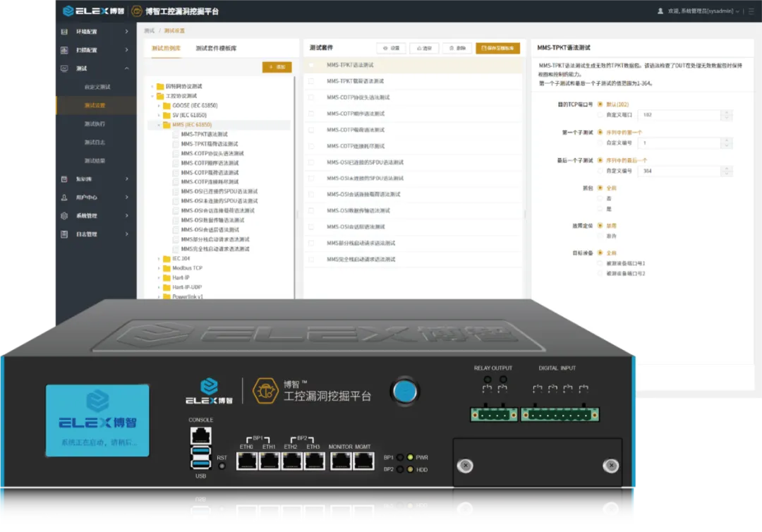Switch to the 测试套件模板库 tab
762x532 pixels.
tap(216, 49)
